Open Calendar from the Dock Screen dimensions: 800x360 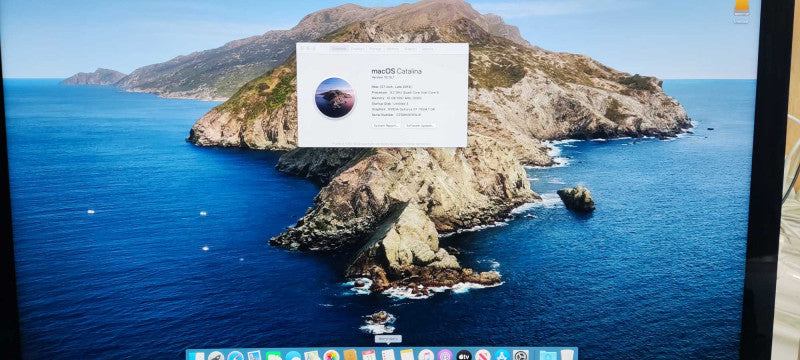pos(369,355)
